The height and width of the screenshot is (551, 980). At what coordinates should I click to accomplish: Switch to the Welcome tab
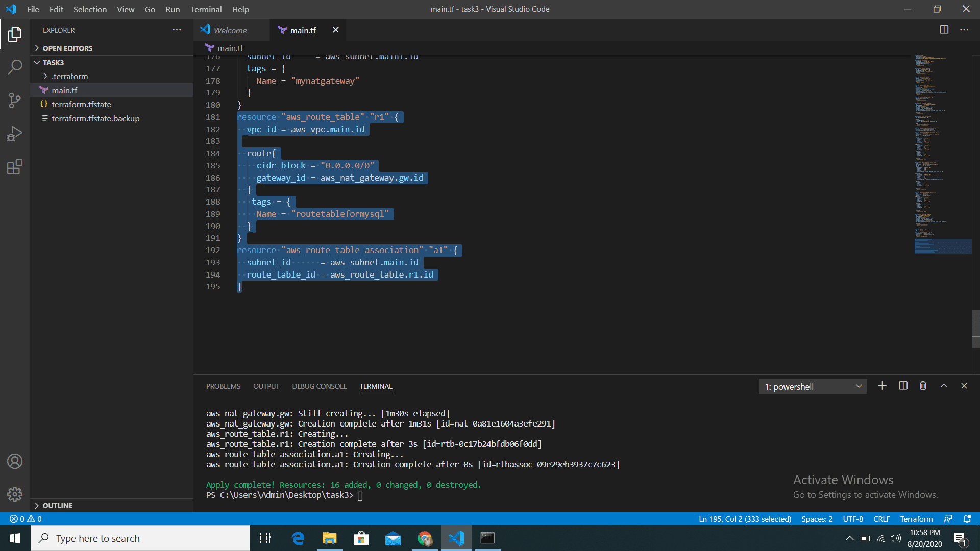coord(230,30)
